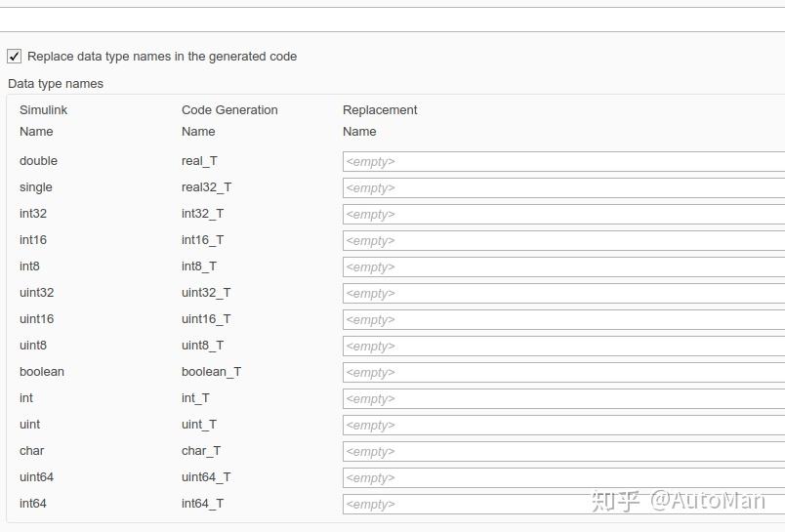Click replacement name field for int8
785x532 pixels.
[563, 267]
